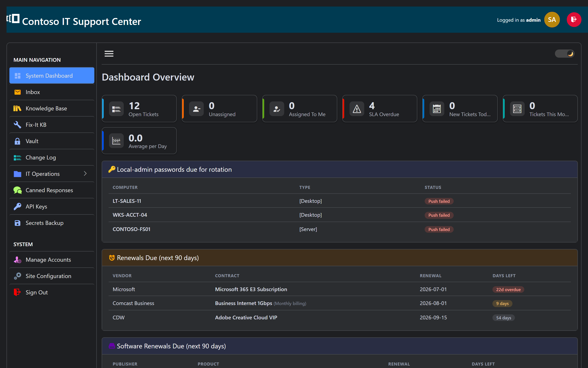The image size is (588, 368).
Task: Click the Software Renewals Due purple icon
Action: pos(112,346)
